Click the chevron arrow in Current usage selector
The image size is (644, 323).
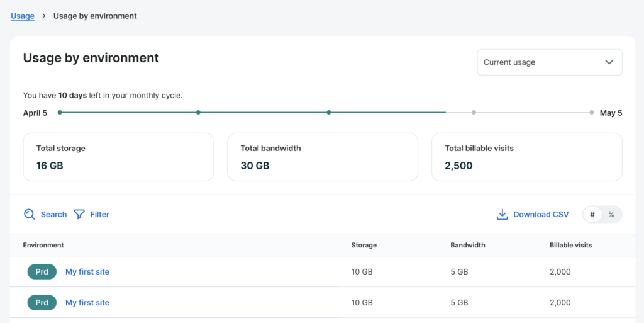[x=609, y=62]
